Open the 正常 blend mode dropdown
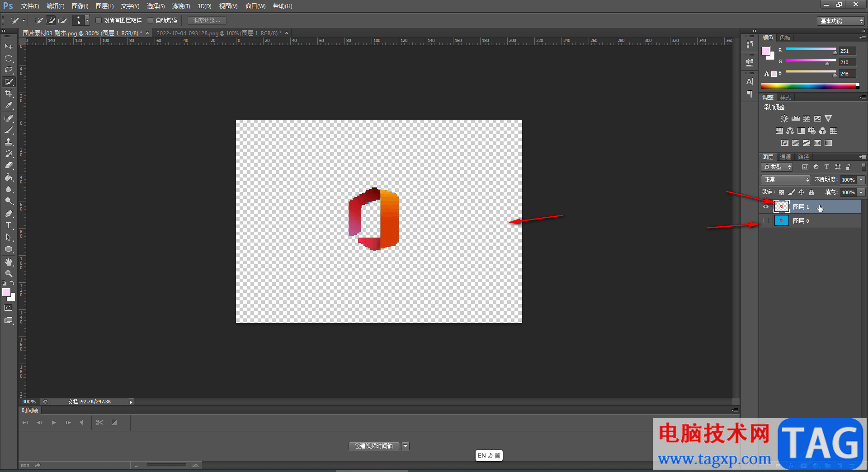The height and width of the screenshot is (472, 868). 786,180
